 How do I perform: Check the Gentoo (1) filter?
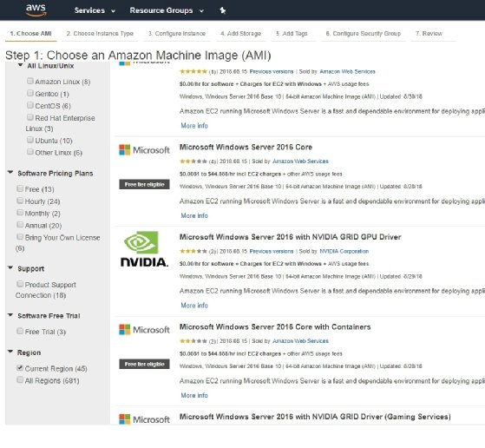coord(30,93)
